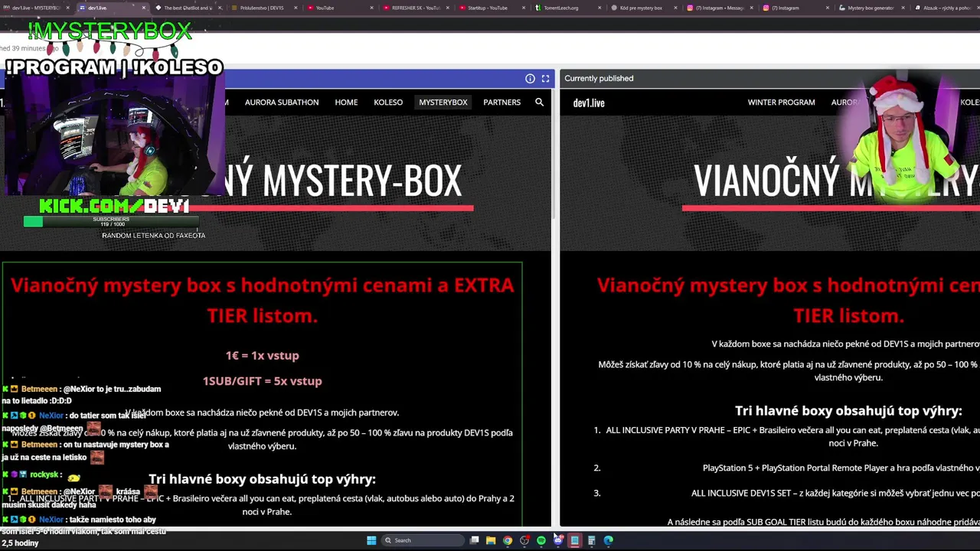The image size is (980, 551).
Task: Open WINTER PROGRAM in the published preview
Action: (781, 102)
